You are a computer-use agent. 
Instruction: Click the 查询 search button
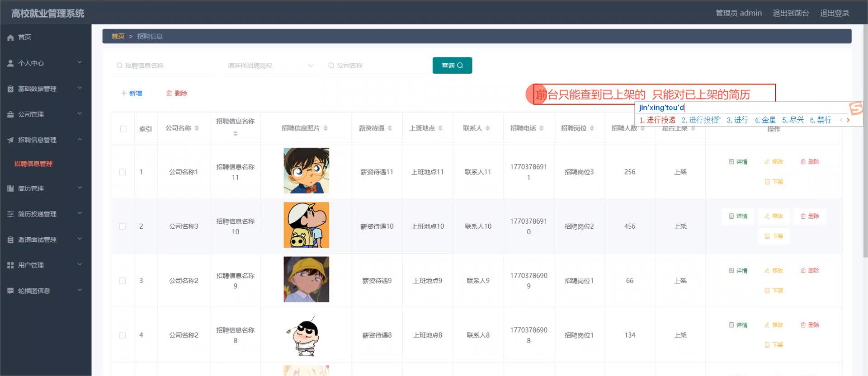click(452, 66)
